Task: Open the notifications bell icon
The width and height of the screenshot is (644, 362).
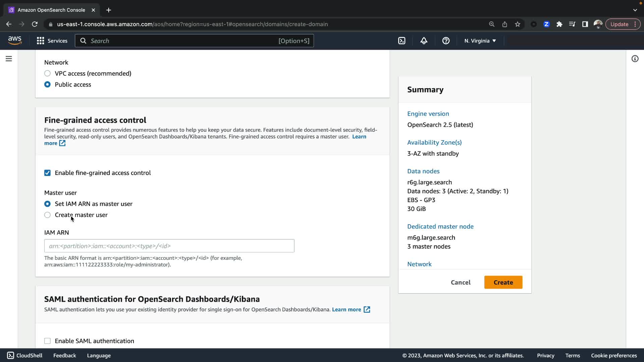Action: tap(424, 41)
